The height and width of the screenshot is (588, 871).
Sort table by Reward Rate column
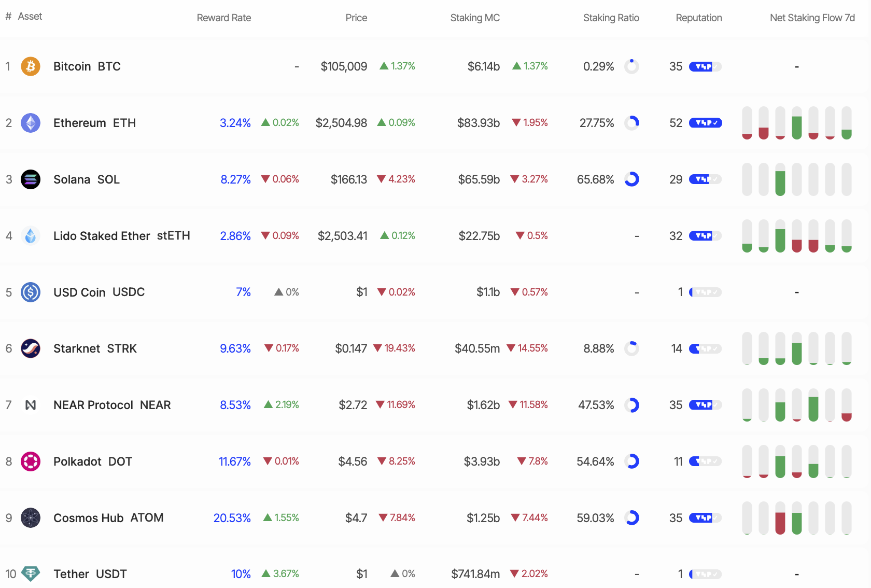pos(223,18)
